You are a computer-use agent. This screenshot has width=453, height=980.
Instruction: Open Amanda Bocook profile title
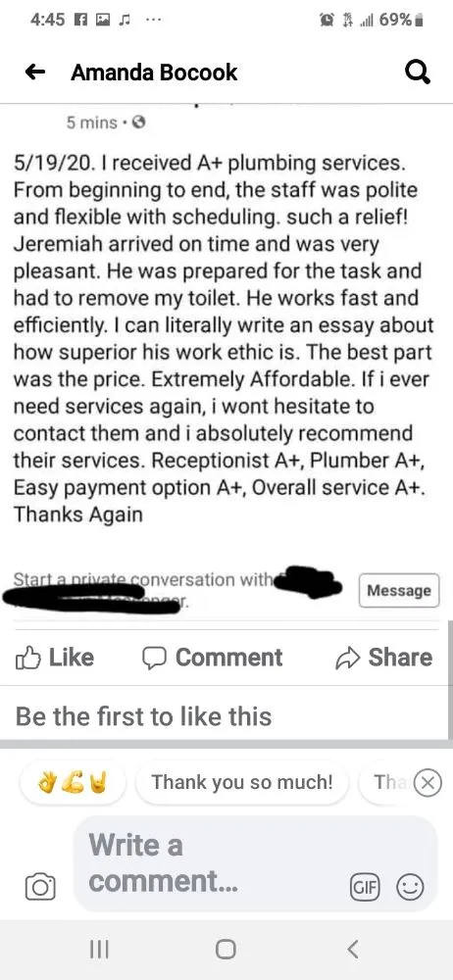(x=154, y=73)
